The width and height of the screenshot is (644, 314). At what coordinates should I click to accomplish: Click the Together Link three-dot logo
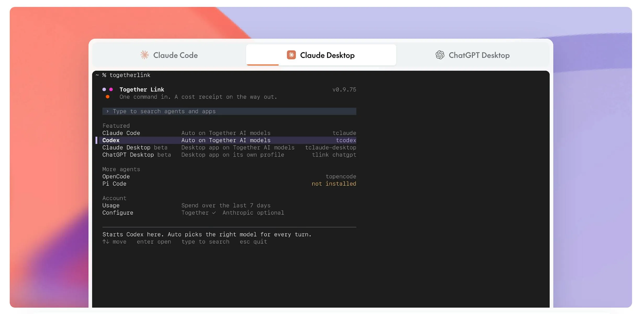108,93
